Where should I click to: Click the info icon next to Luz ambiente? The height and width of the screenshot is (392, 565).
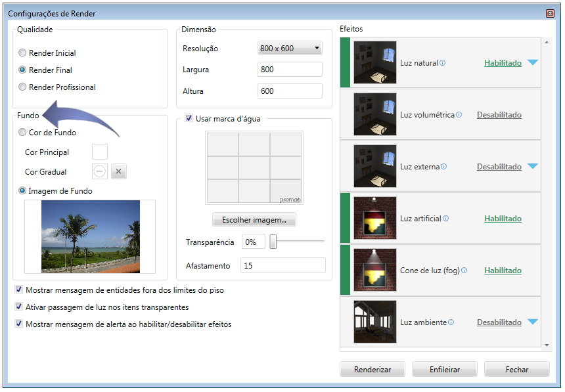point(451,322)
